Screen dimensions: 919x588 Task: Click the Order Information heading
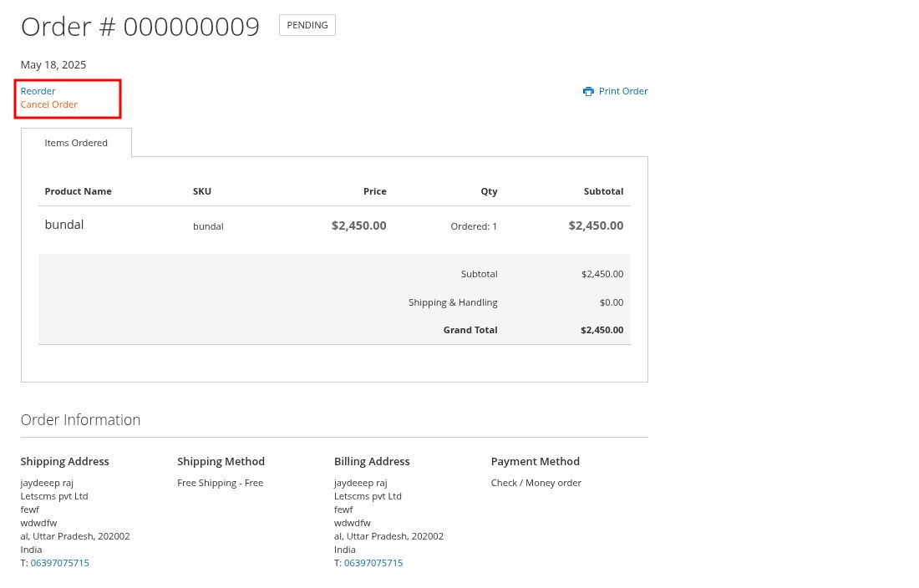[80, 420]
